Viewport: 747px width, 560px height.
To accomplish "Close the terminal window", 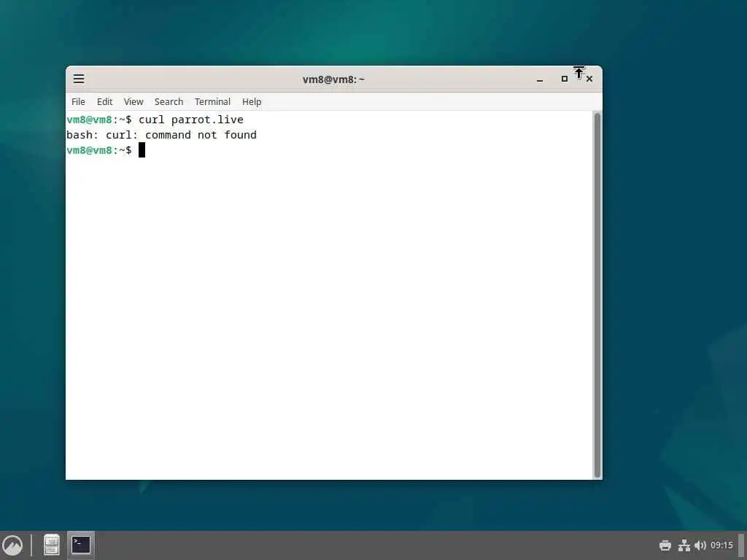I will (589, 79).
